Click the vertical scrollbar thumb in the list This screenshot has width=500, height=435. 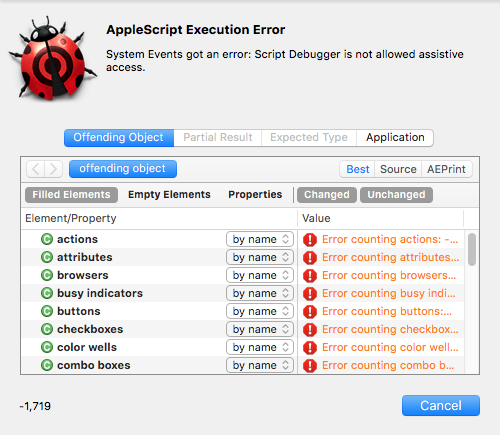coord(472,249)
